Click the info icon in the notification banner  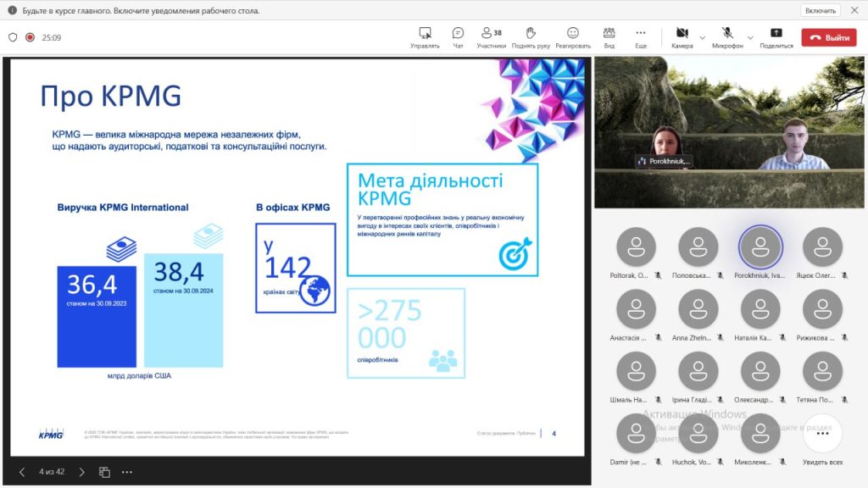pos(12,10)
